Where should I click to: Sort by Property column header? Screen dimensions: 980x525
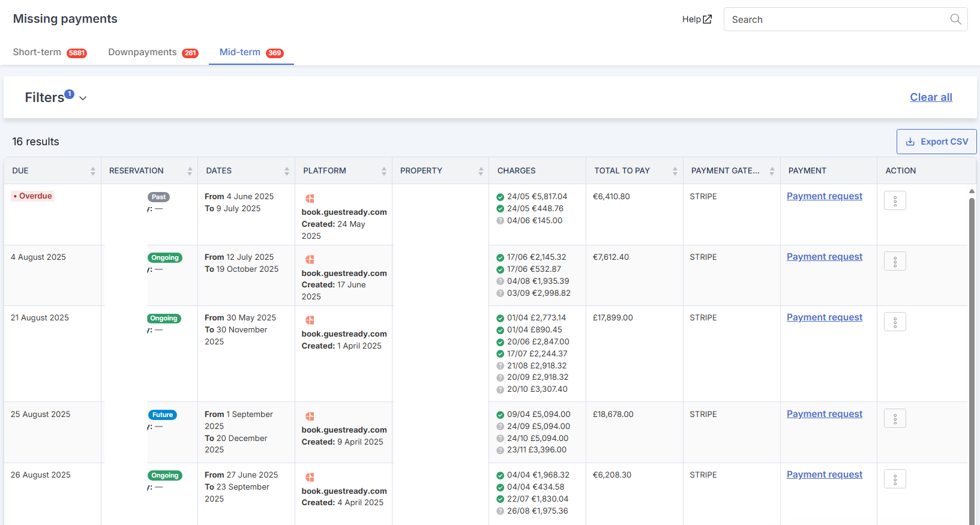click(x=421, y=171)
